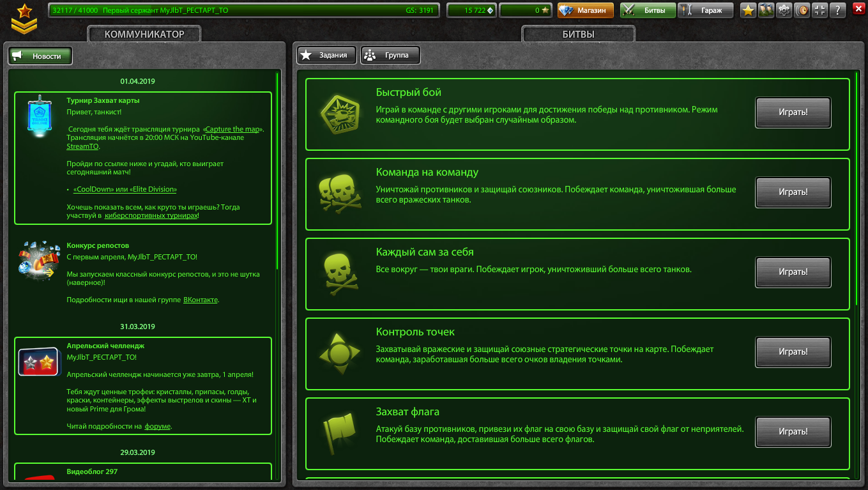Click the rank star emblem in the top-left corner
This screenshot has height=490, width=868.
coord(24,18)
